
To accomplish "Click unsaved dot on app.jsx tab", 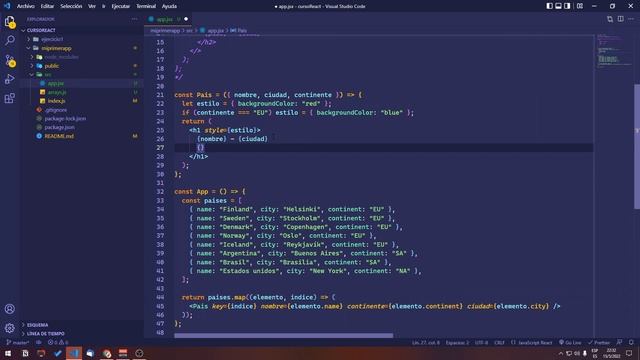I will [186, 19].
